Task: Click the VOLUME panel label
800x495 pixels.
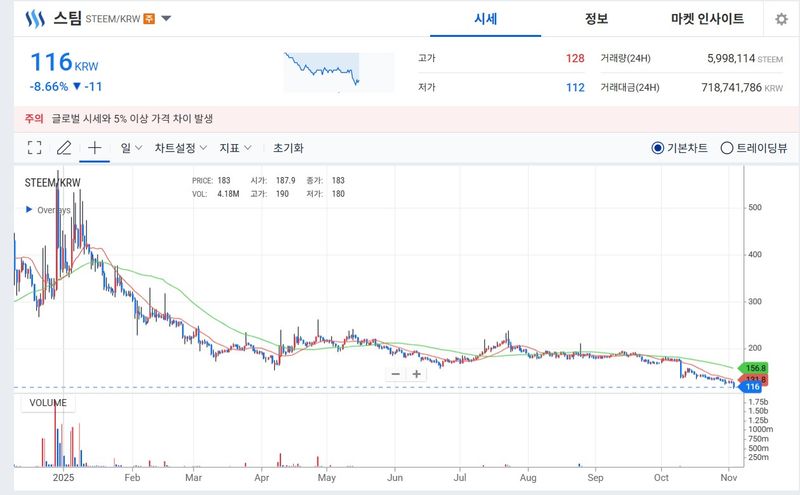Action: coord(48,403)
